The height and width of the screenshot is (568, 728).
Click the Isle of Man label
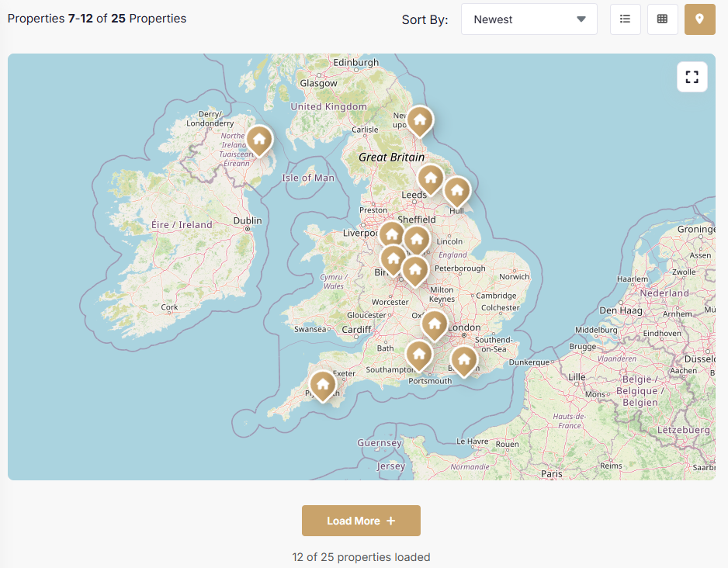[x=308, y=178]
